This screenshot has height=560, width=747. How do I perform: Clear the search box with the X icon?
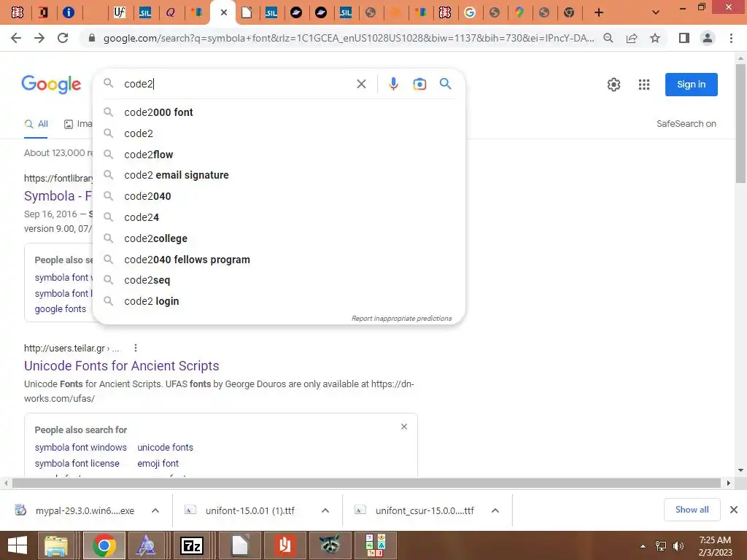pos(361,84)
